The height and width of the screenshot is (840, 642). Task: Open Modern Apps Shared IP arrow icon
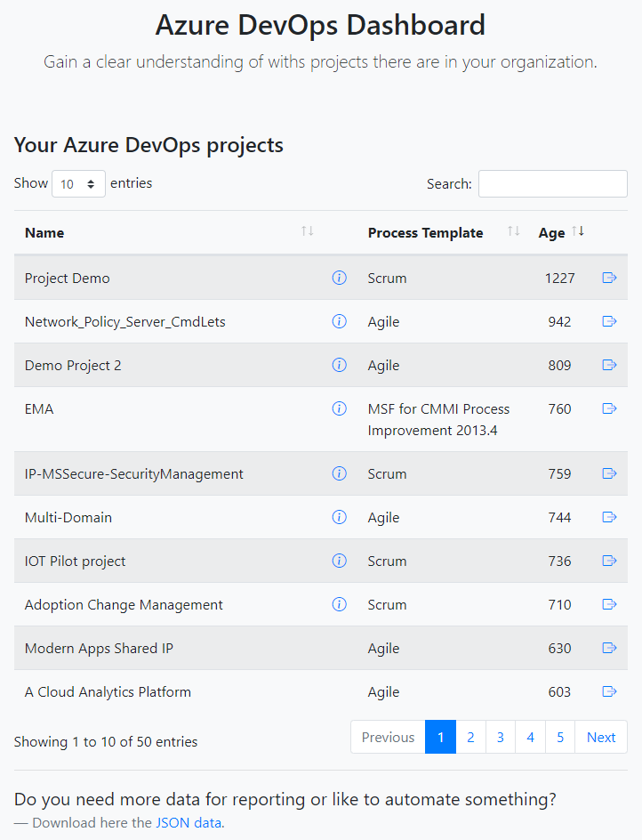click(609, 648)
